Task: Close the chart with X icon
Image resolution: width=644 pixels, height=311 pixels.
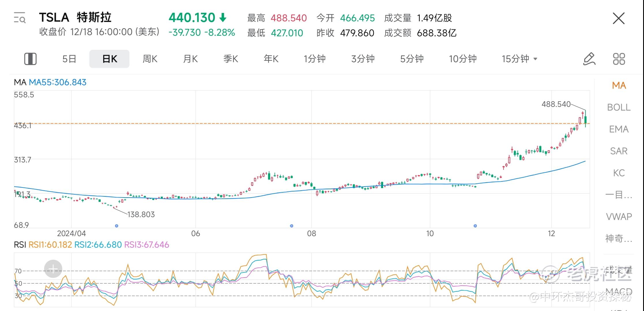Action: point(618,18)
